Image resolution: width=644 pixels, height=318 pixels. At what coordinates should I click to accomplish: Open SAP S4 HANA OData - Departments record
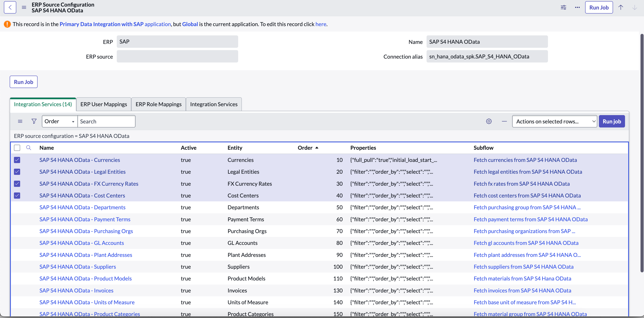82,207
